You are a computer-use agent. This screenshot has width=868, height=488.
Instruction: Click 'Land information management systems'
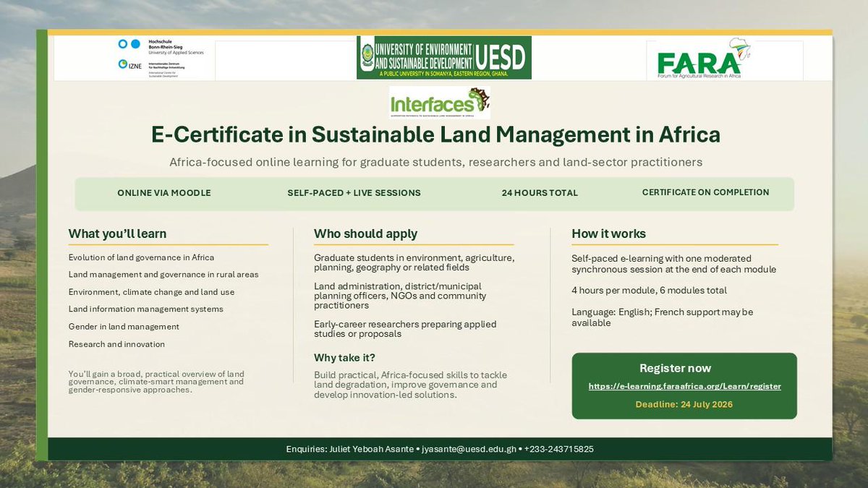(x=145, y=309)
